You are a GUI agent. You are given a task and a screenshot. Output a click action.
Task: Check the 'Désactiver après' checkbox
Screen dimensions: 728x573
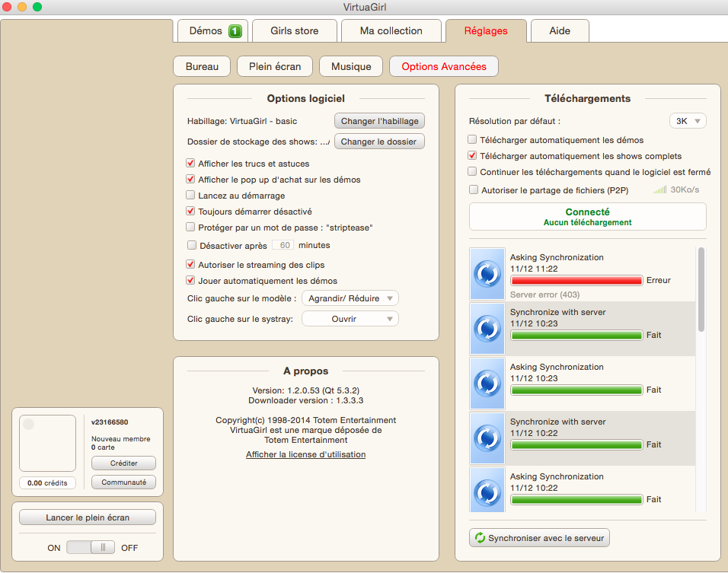(192, 245)
